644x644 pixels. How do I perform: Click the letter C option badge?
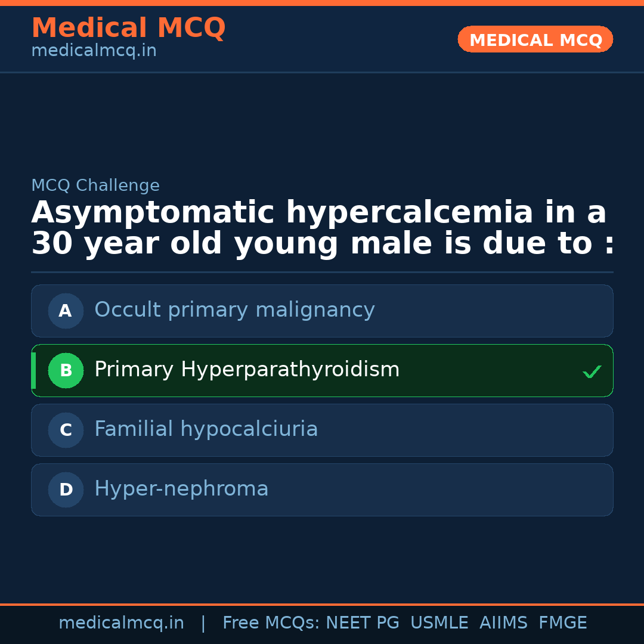tap(66, 430)
